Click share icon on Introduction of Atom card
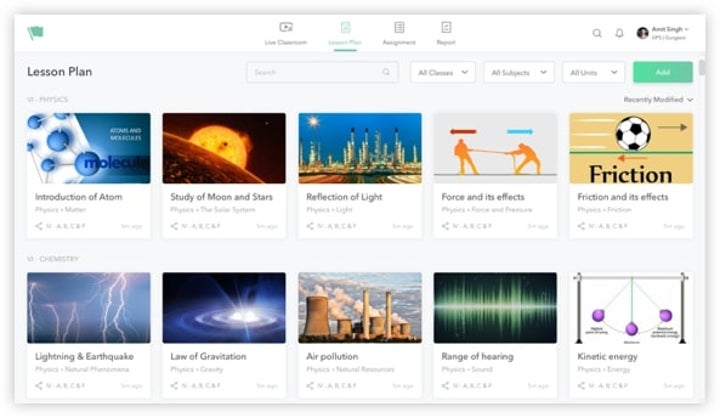The width and height of the screenshot is (720, 418). click(38, 226)
